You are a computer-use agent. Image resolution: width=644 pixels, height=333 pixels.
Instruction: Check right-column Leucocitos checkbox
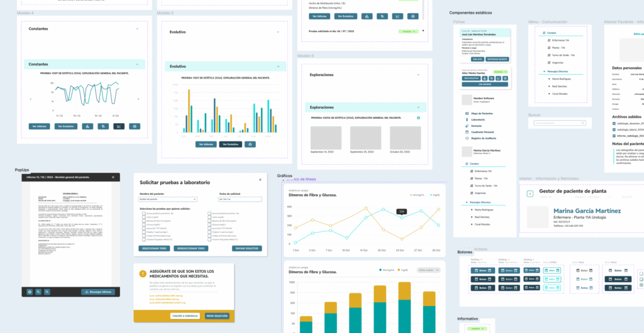click(209, 229)
